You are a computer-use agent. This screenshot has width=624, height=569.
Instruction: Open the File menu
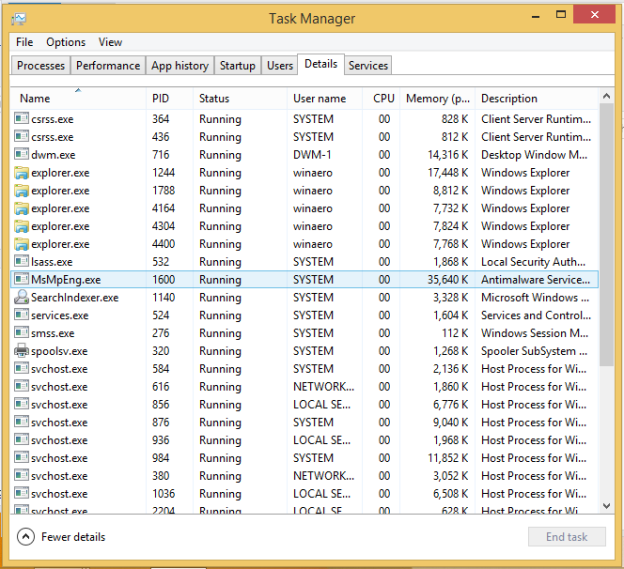[24, 42]
